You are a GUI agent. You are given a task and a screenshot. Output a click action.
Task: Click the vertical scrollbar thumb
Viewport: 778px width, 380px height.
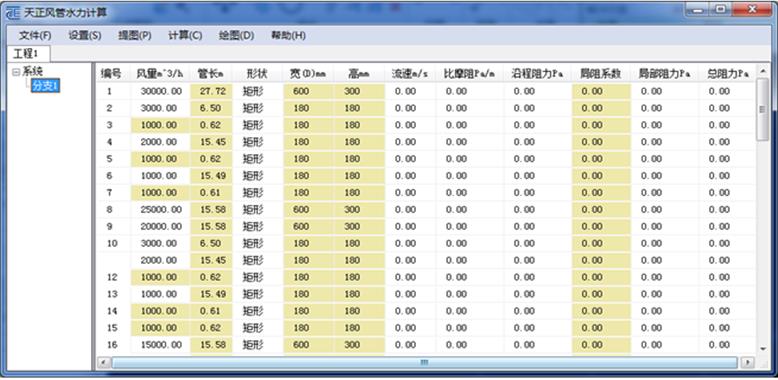[763, 110]
